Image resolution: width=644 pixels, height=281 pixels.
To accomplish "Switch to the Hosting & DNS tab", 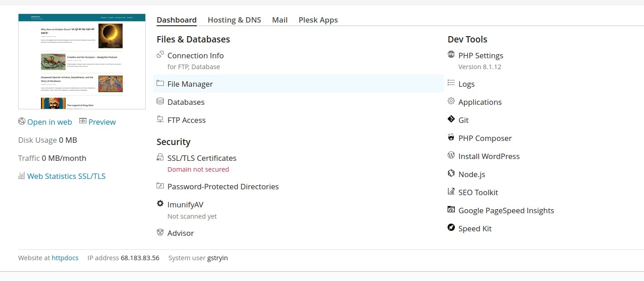I will (x=234, y=20).
